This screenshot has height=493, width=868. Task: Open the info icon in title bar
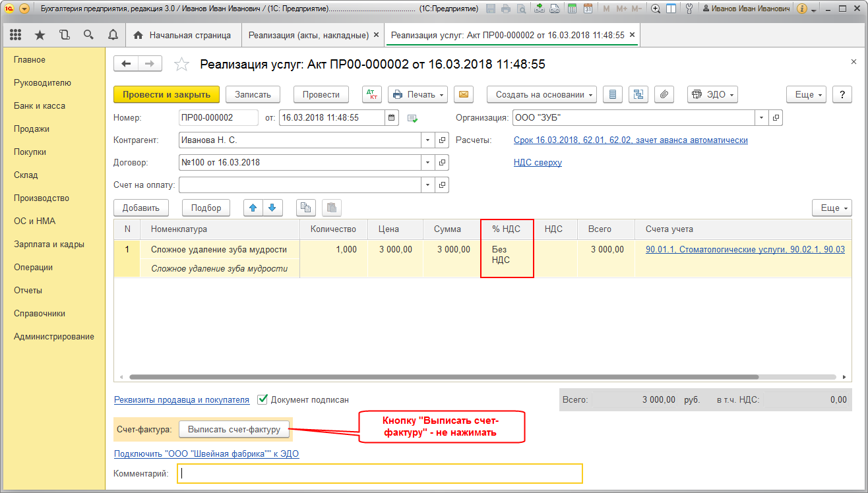pos(802,9)
